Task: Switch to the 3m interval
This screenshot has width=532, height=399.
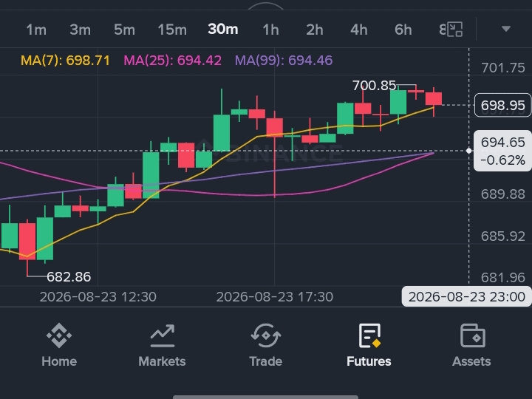Action: click(80, 30)
